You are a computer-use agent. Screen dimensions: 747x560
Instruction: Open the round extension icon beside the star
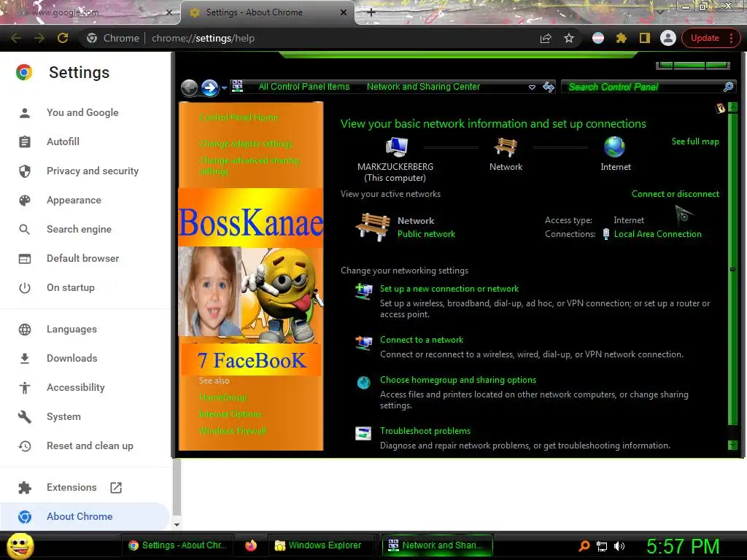(598, 38)
